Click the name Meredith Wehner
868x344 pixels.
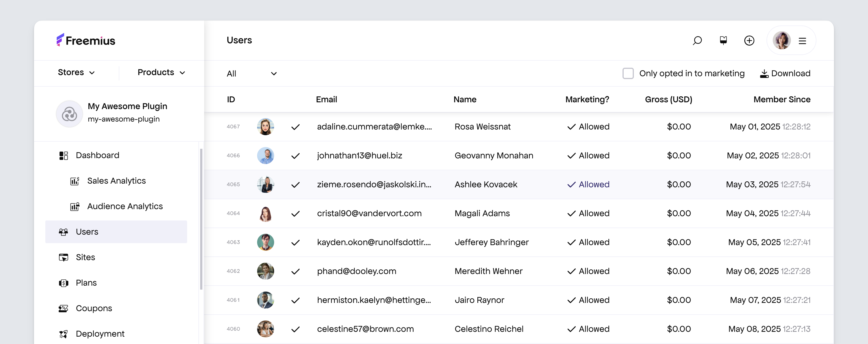(x=488, y=271)
